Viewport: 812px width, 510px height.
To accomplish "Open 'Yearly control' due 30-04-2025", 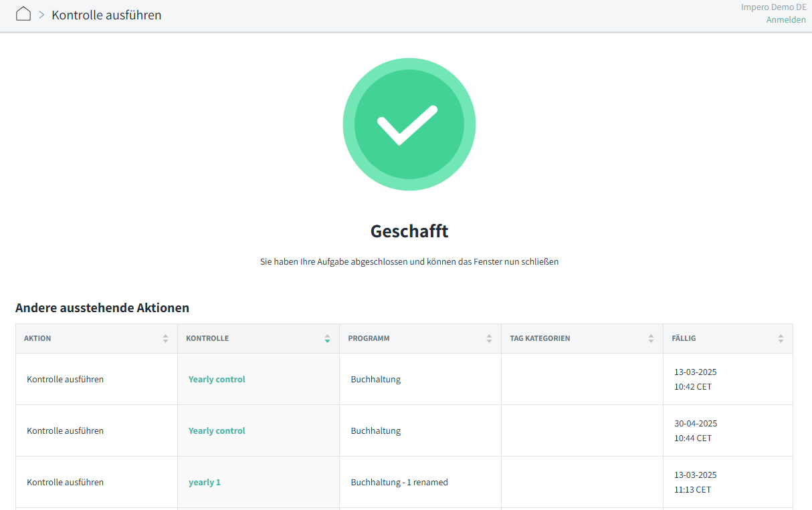I will (217, 430).
